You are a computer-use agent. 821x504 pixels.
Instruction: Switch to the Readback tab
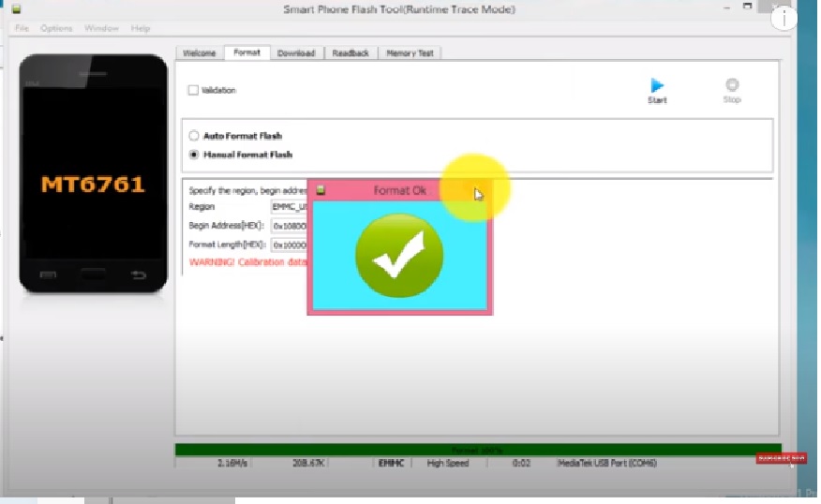click(351, 52)
